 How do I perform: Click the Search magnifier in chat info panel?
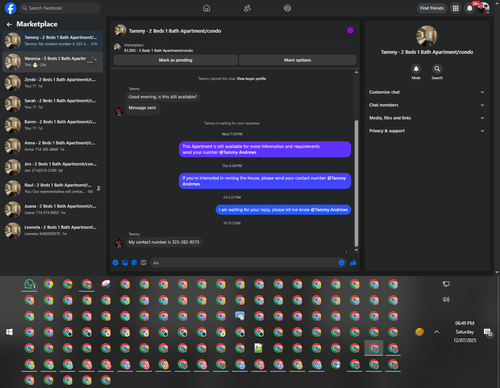point(437,69)
